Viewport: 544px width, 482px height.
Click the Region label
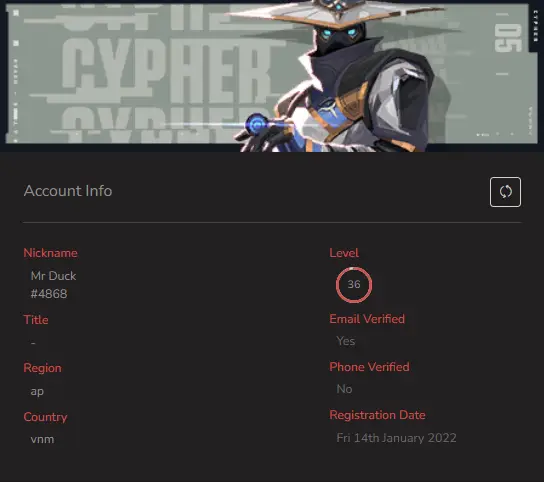[x=42, y=368]
